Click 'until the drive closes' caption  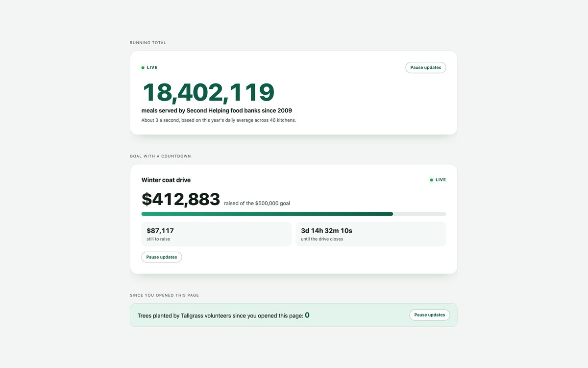[322, 239]
